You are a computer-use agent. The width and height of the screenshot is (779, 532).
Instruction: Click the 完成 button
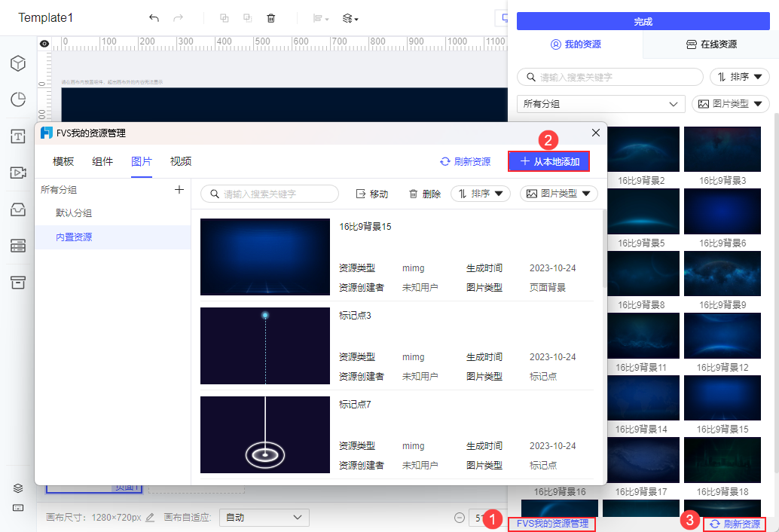tap(643, 21)
